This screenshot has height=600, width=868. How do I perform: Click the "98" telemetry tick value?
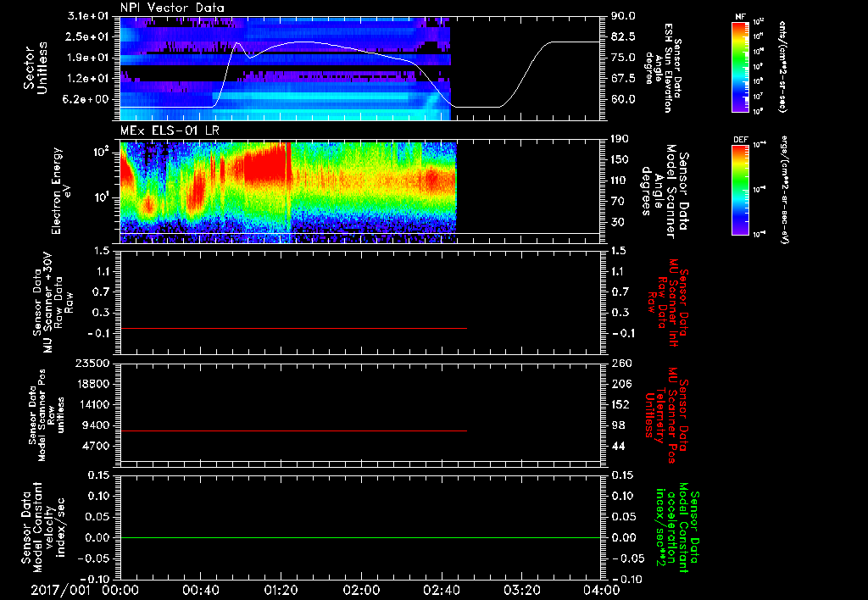click(x=617, y=425)
